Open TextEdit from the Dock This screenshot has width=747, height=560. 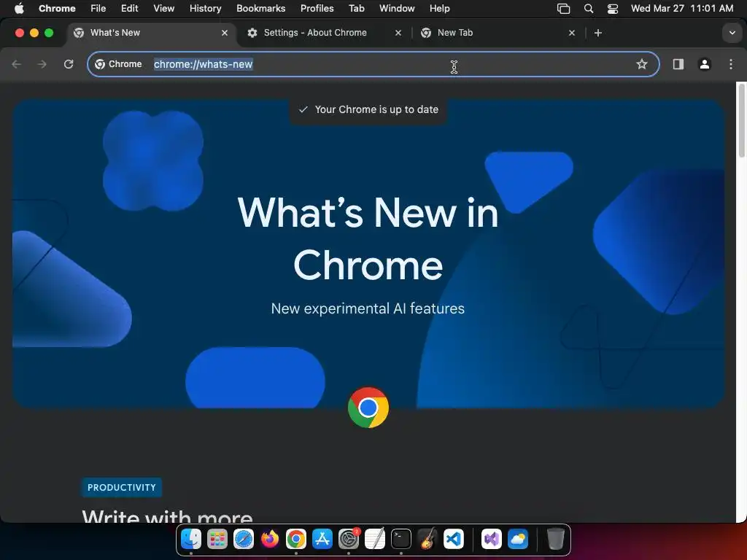(375, 539)
